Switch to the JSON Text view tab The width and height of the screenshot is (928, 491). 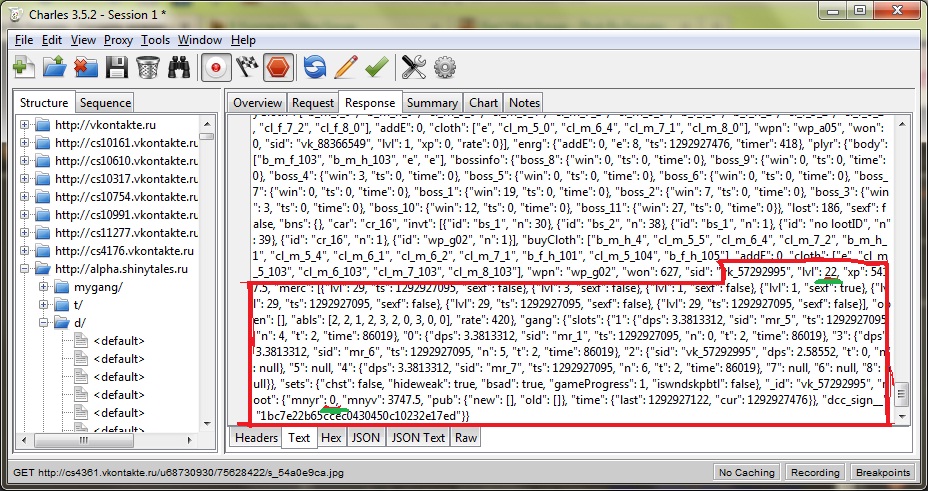pos(417,437)
